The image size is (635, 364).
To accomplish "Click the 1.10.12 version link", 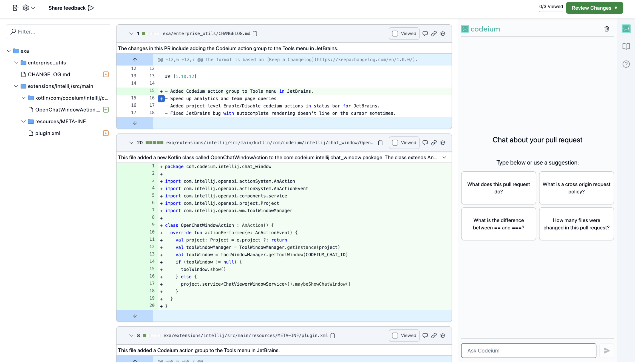I will (185, 77).
